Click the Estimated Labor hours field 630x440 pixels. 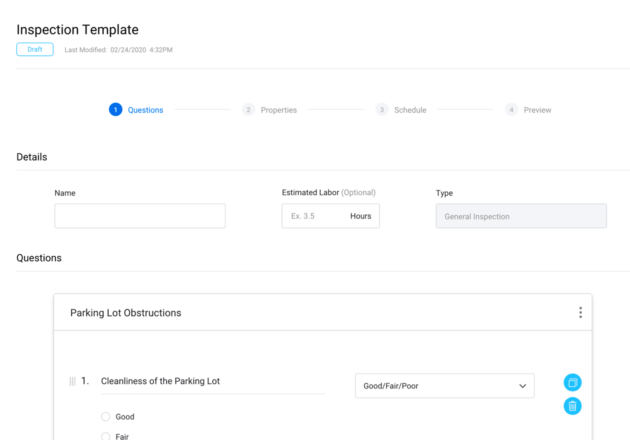[x=331, y=216]
